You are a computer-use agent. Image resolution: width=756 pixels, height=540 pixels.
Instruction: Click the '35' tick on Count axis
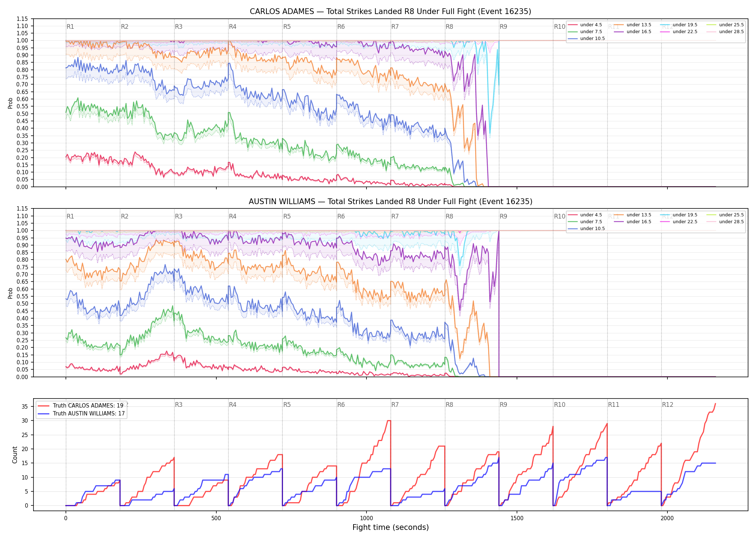coord(25,406)
